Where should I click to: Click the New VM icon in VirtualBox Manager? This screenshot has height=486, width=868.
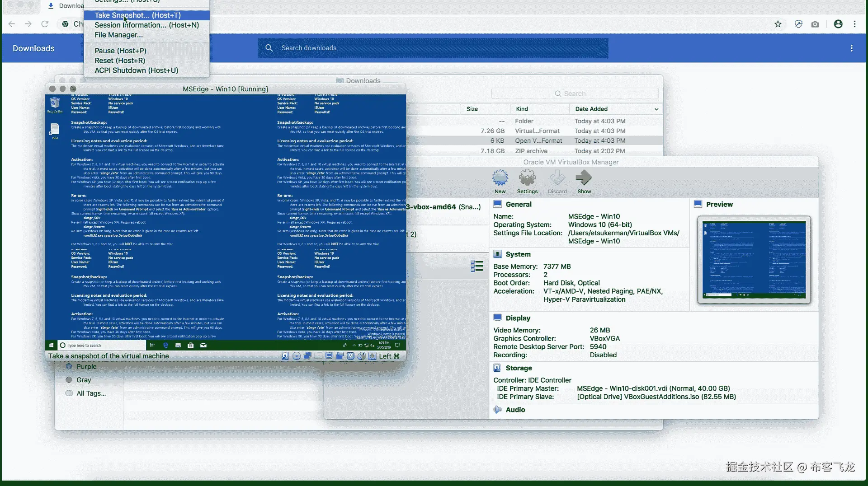click(x=500, y=182)
